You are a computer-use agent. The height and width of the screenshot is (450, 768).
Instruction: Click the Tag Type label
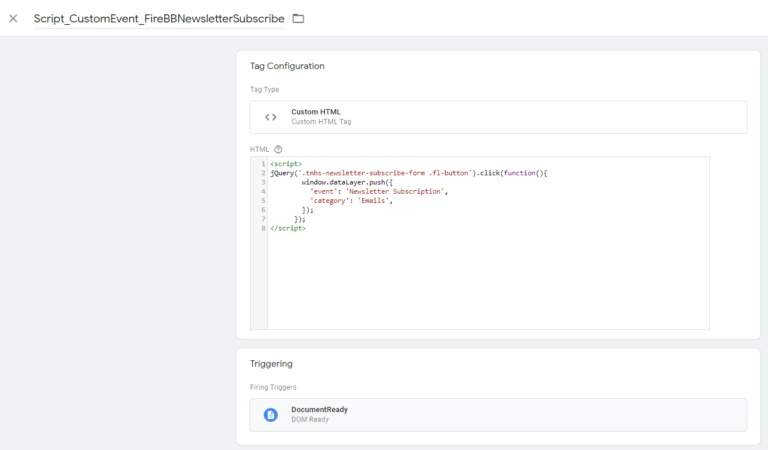pyautogui.click(x=264, y=90)
